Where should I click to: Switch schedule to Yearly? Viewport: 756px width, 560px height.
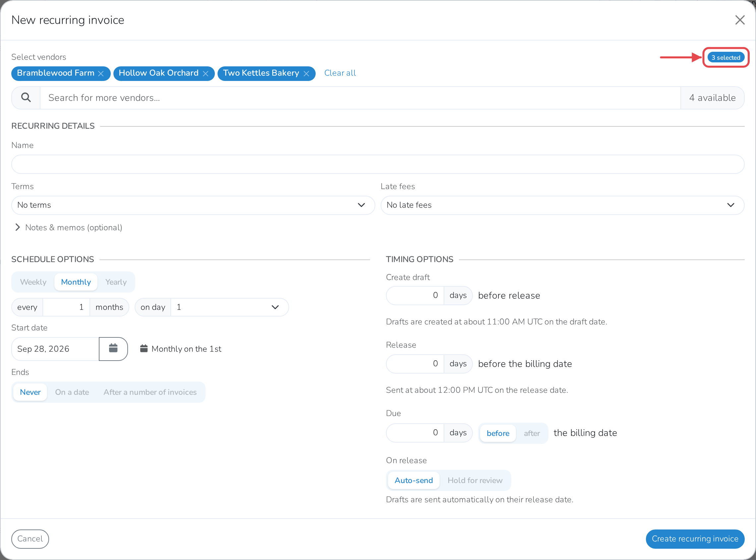coord(116,282)
